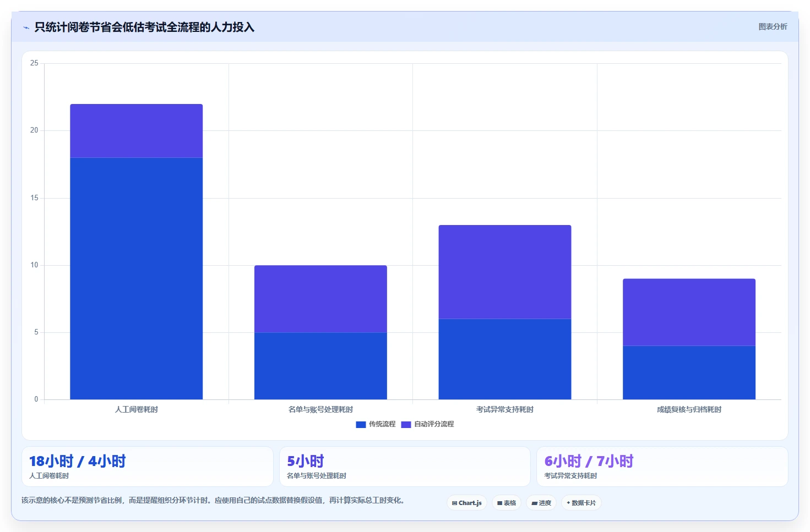Click 人工阅卷耗时 caption under 18小时 card
This screenshot has height=532, width=810.
[x=49, y=476]
